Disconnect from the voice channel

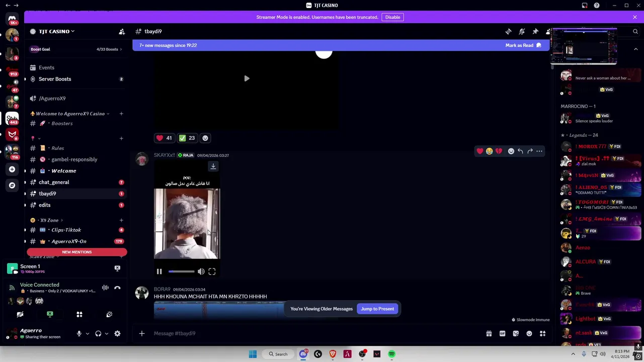[117, 288]
